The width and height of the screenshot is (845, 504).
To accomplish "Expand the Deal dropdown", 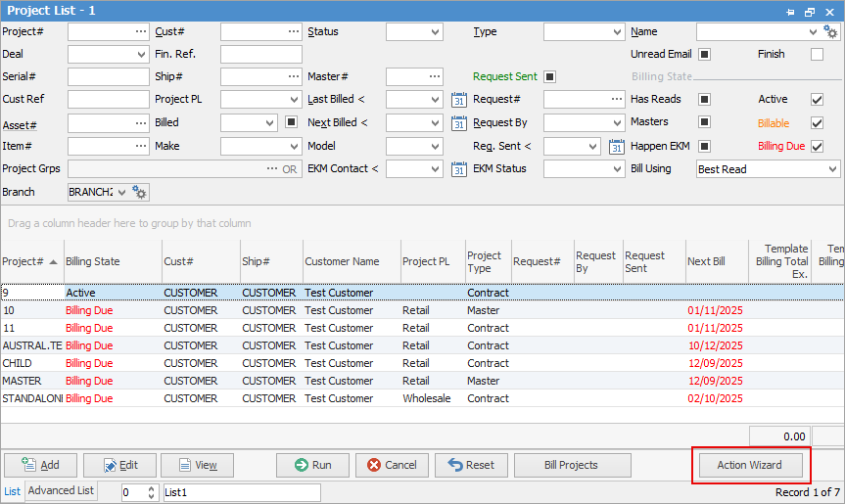I will click(x=141, y=55).
